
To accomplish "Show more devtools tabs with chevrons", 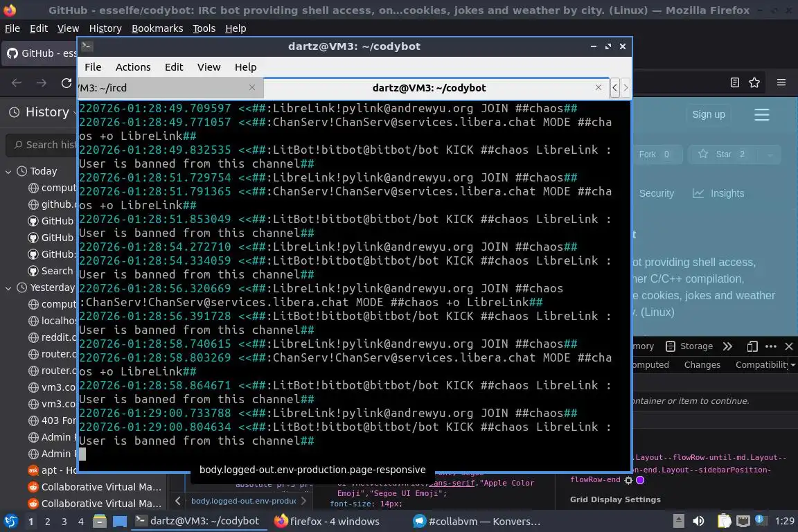I will [728, 346].
